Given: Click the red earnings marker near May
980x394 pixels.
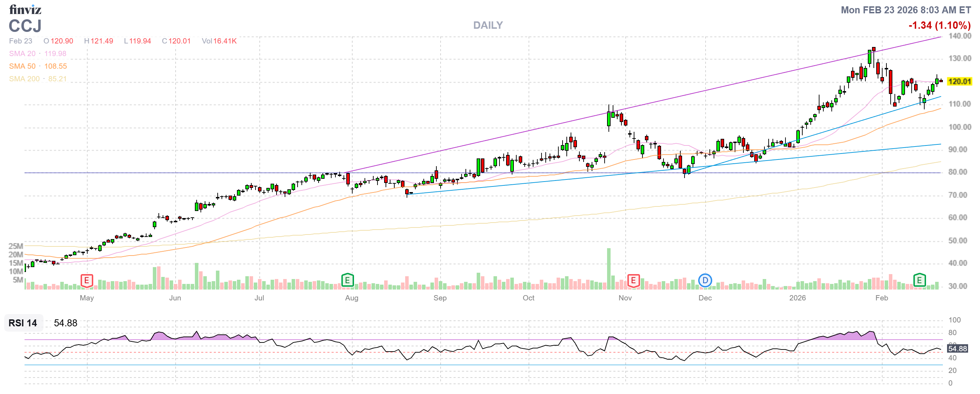Looking at the screenshot, I should (87, 281).
